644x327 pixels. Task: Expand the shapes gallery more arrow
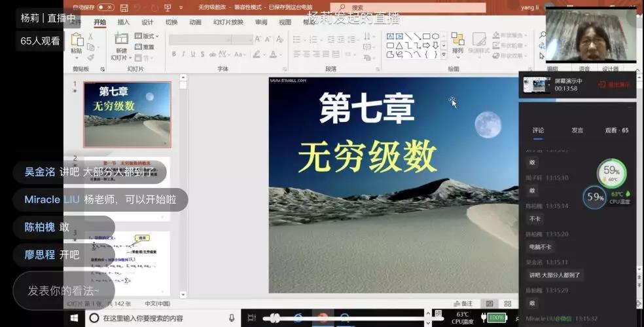point(444,54)
